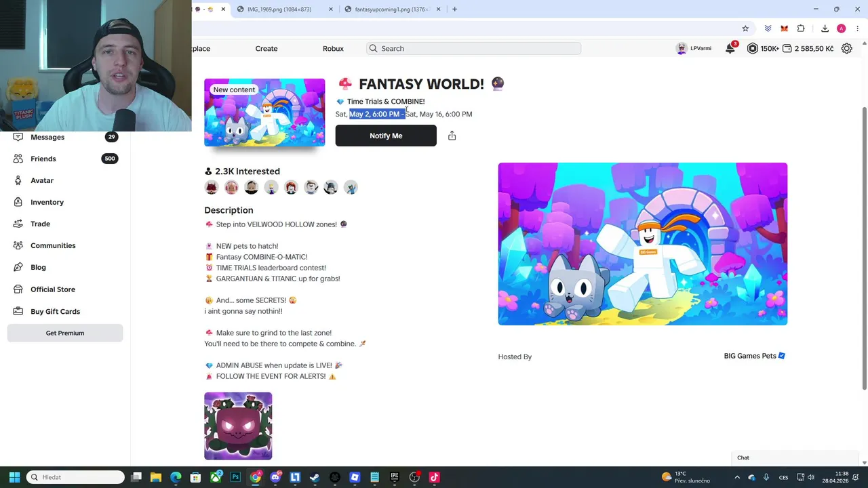868x488 pixels.
Task: Close the IMG_1969.png tab
Action: click(x=331, y=9)
